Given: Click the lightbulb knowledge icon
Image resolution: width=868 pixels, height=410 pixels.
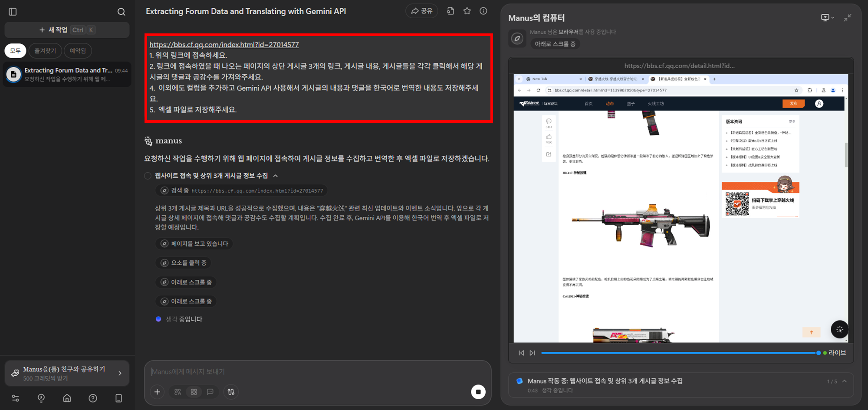Looking at the screenshot, I should (41, 398).
